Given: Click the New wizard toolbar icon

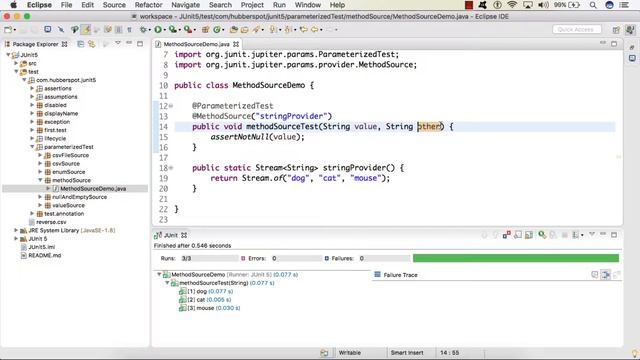Looking at the screenshot, I should coord(8,29).
